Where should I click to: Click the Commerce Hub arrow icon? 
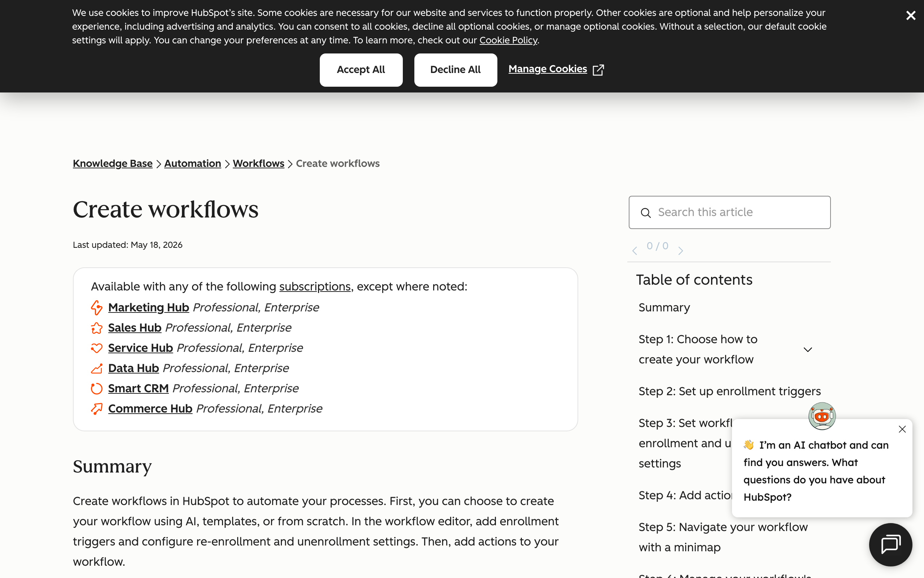pos(97,409)
